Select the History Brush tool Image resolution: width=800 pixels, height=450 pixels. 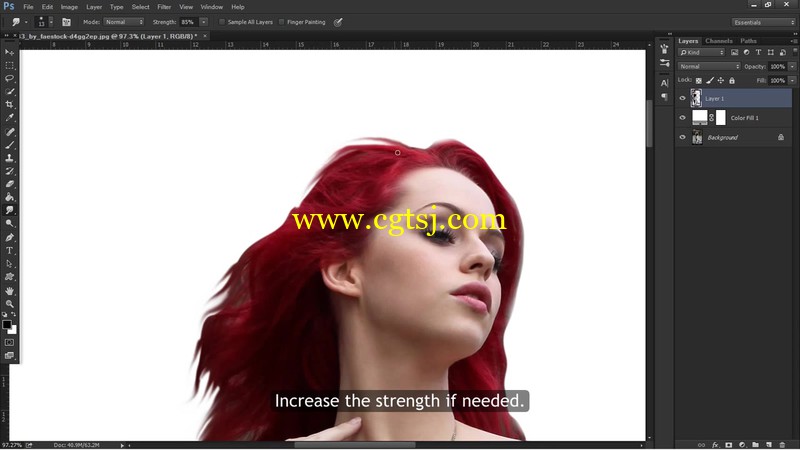pyautogui.click(x=9, y=171)
